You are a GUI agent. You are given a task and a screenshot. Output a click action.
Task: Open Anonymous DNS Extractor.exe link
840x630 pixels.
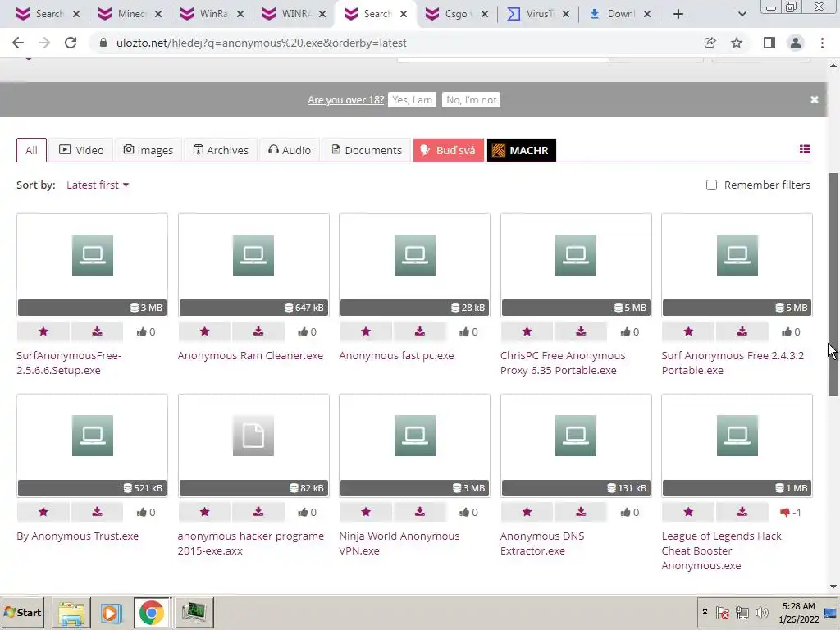[x=542, y=543]
